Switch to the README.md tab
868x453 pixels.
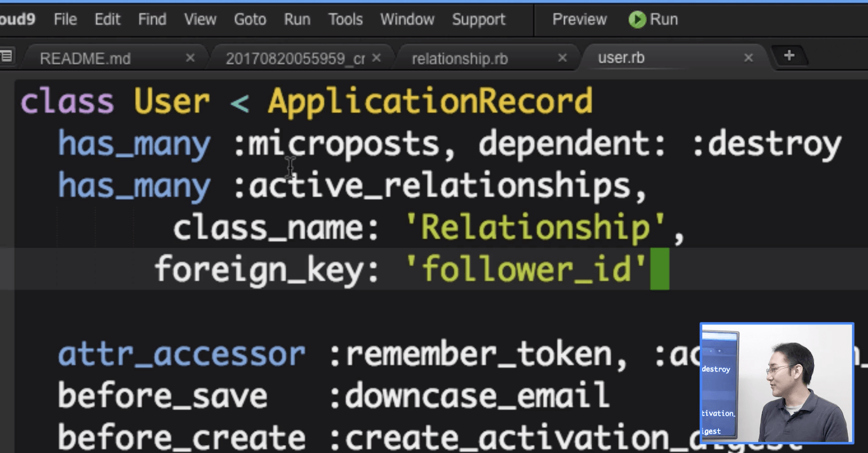tap(85, 59)
